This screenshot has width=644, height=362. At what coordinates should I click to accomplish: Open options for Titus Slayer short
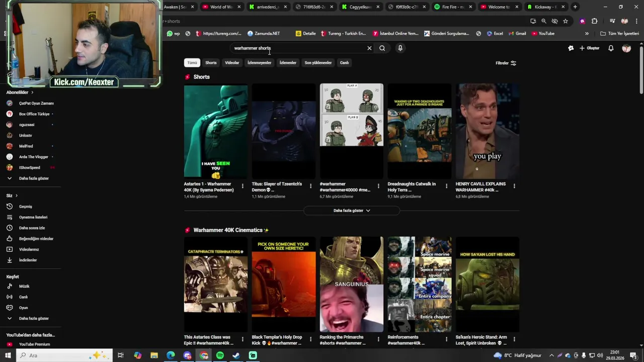point(310,186)
